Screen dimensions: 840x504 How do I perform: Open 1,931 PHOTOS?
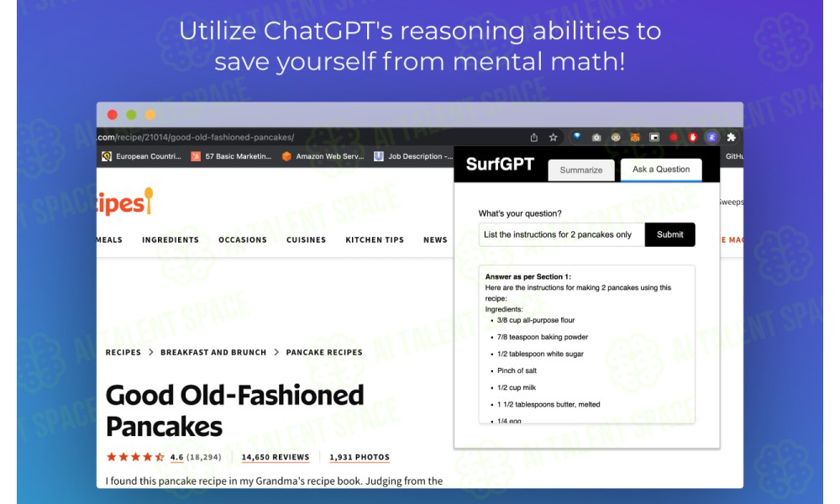coord(360,458)
